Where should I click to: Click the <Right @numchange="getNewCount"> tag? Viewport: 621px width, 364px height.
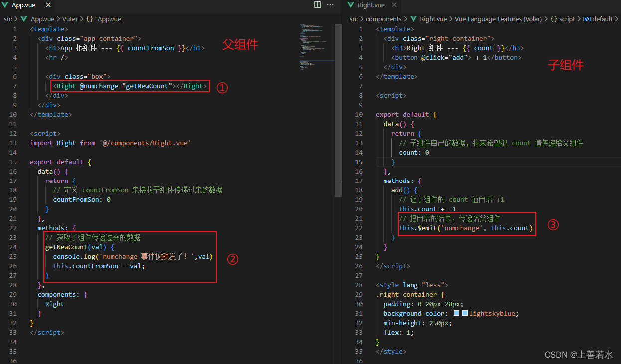pos(129,86)
